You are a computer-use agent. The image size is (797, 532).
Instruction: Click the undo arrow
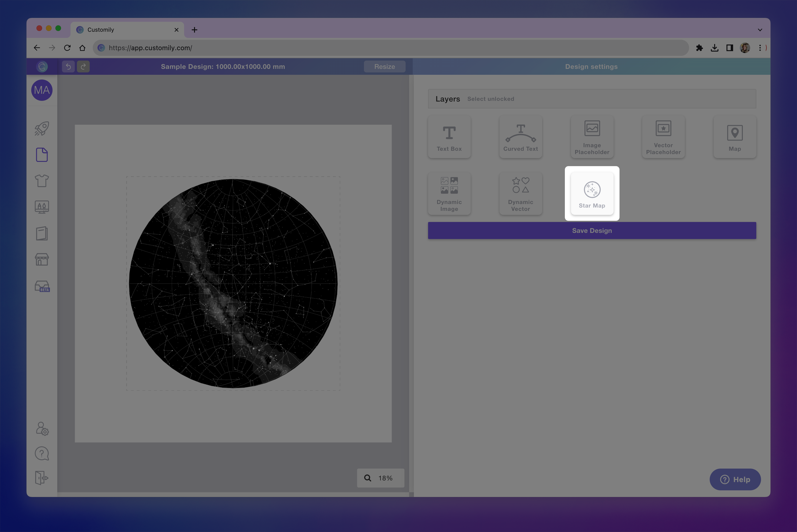(68, 66)
